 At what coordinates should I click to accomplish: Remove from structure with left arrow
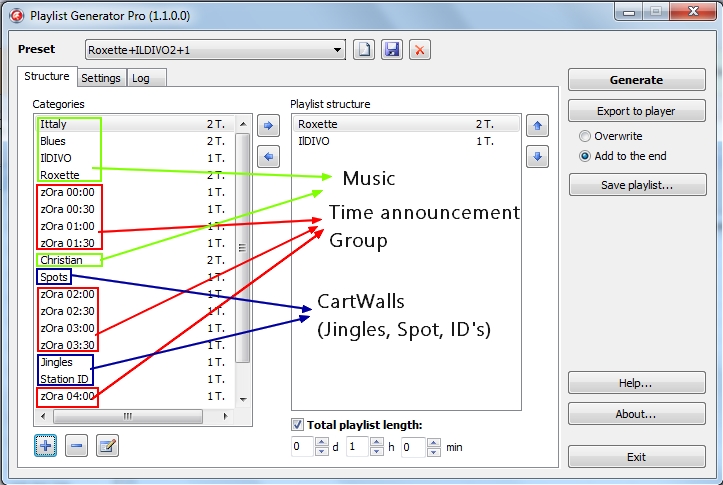coord(268,156)
